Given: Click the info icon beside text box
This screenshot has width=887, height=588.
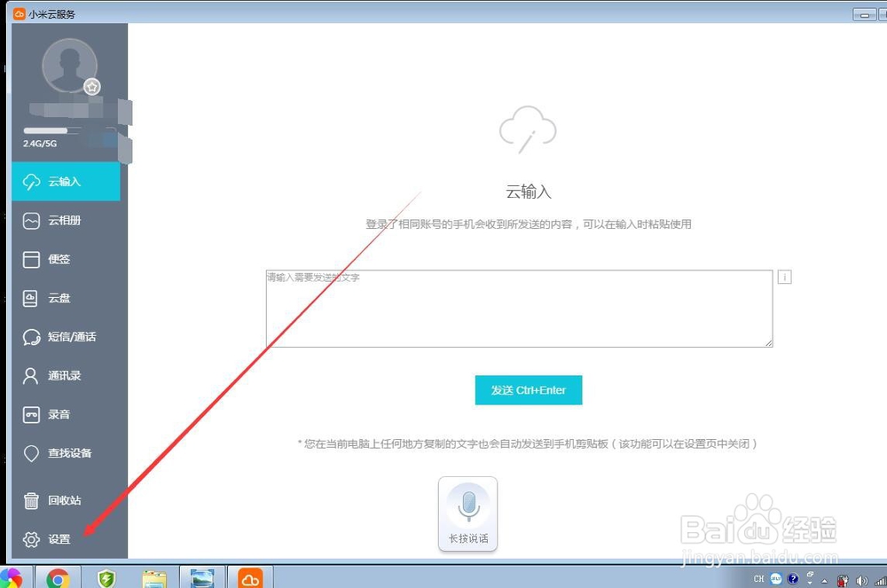Looking at the screenshot, I should (785, 277).
